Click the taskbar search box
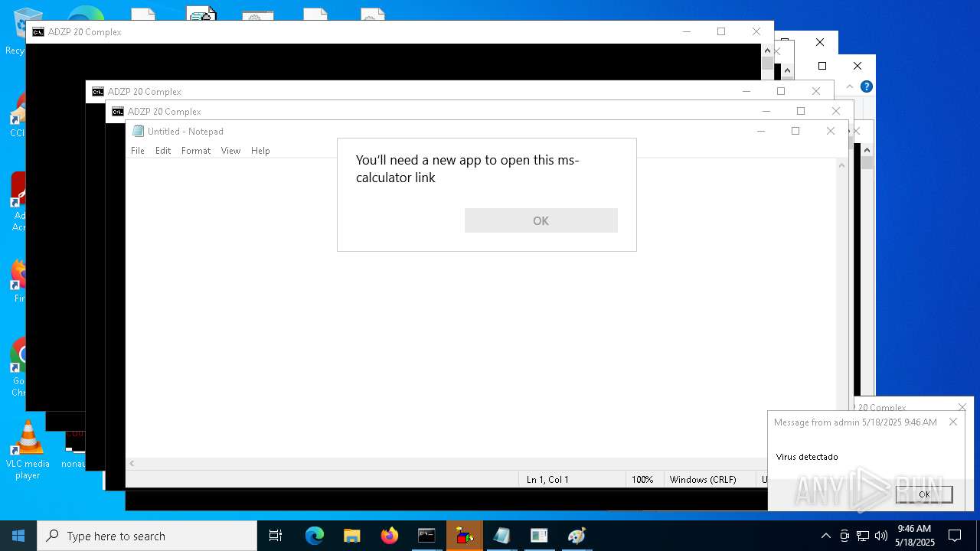 point(147,536)
